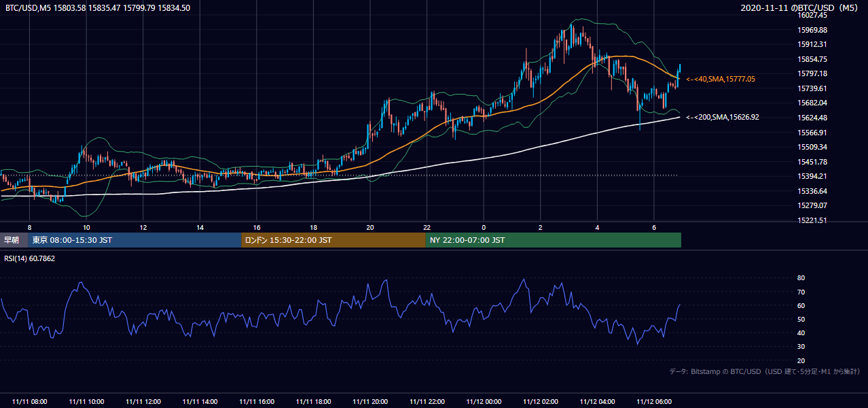Click price axis value 15854.75
The height and width of the screenshot is (408, 868).
pyautogui.click(x=812, y=59)
